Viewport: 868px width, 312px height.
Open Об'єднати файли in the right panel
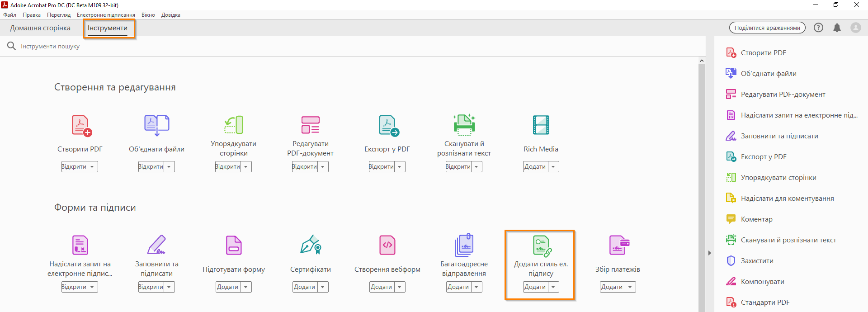(761, 73)
